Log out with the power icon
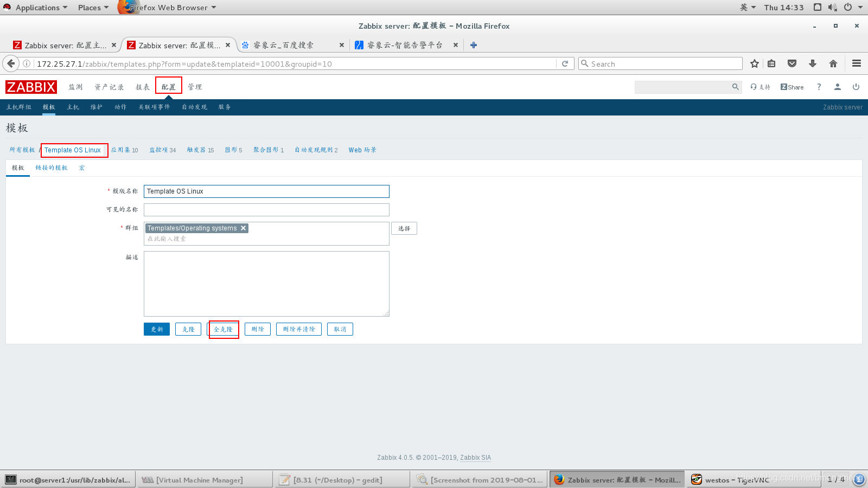The width and height of the screenshot is (868, 488). (x=856, y=87)
